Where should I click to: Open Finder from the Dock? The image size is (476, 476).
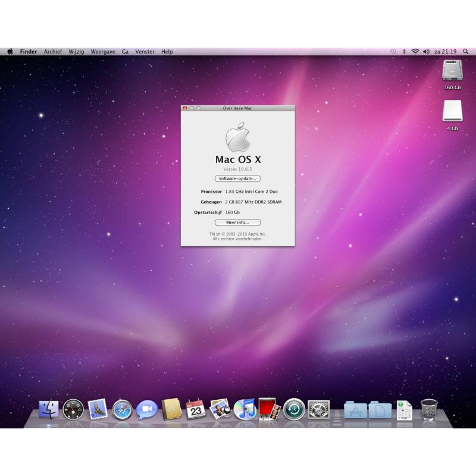click(x=49, y=409)
